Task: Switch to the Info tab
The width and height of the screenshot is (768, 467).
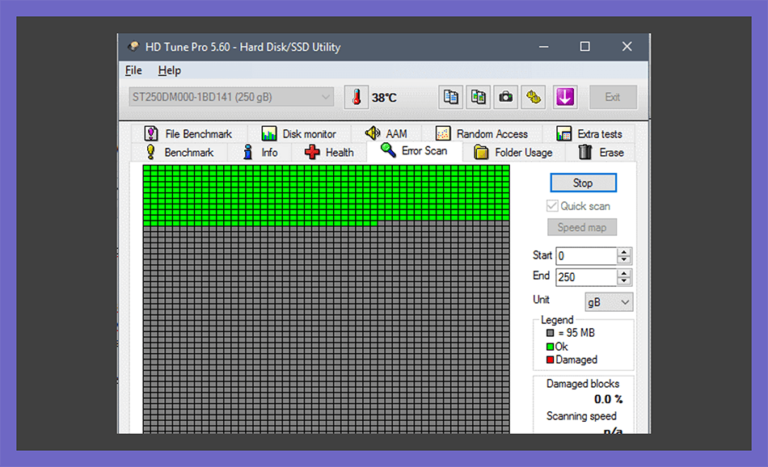Action: tap(260, 152)
